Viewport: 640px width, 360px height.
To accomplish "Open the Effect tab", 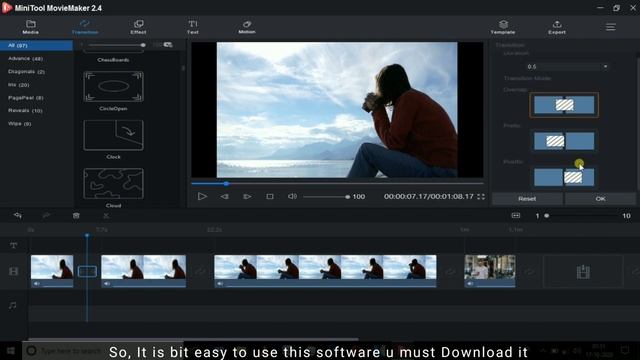I will [138, 27].
